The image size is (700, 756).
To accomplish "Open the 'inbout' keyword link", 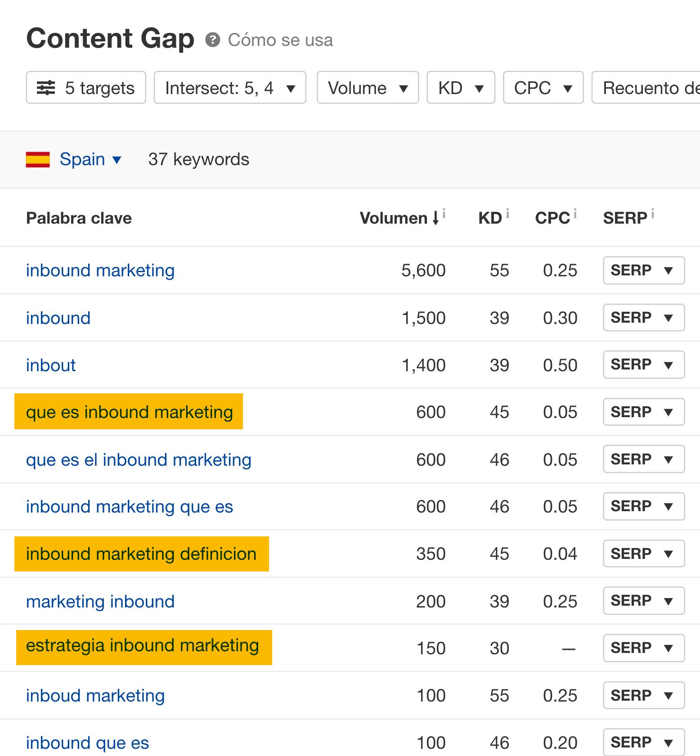I will coord(51,365).
